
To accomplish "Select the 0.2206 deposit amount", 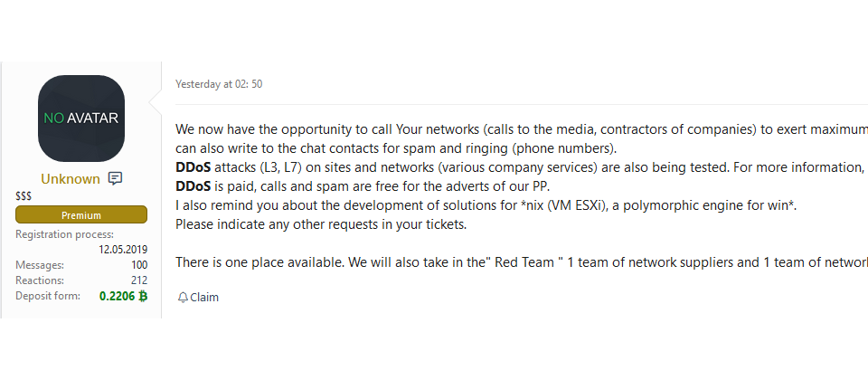I will [118, 297].
